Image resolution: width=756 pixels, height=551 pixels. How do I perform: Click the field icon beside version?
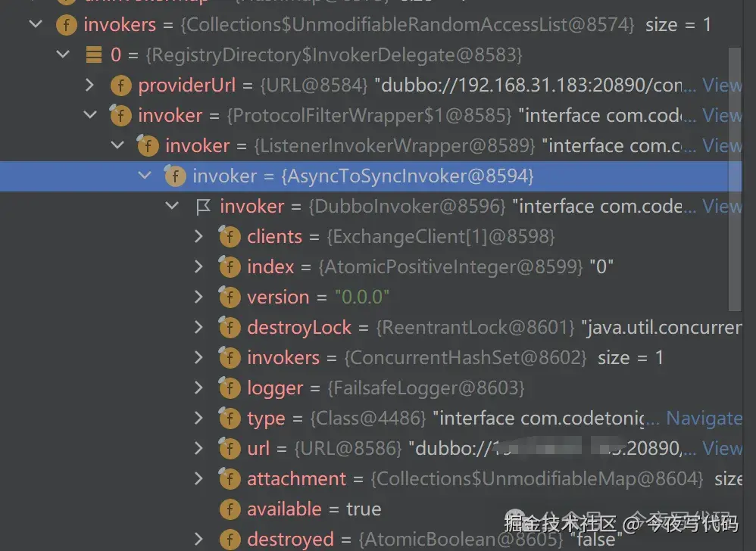coord(230,297)
